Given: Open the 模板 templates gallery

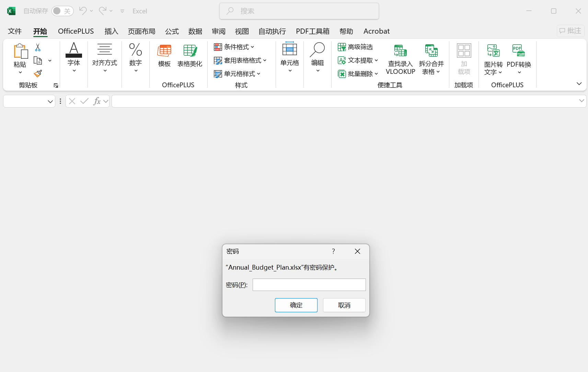Looking at the screenshot, I should [x=164, y=56].
